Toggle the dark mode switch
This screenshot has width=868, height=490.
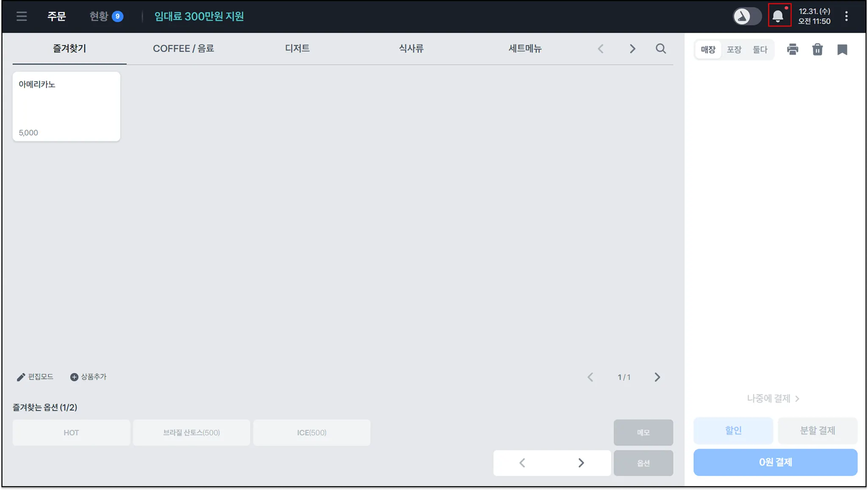(x=747, y=17)
